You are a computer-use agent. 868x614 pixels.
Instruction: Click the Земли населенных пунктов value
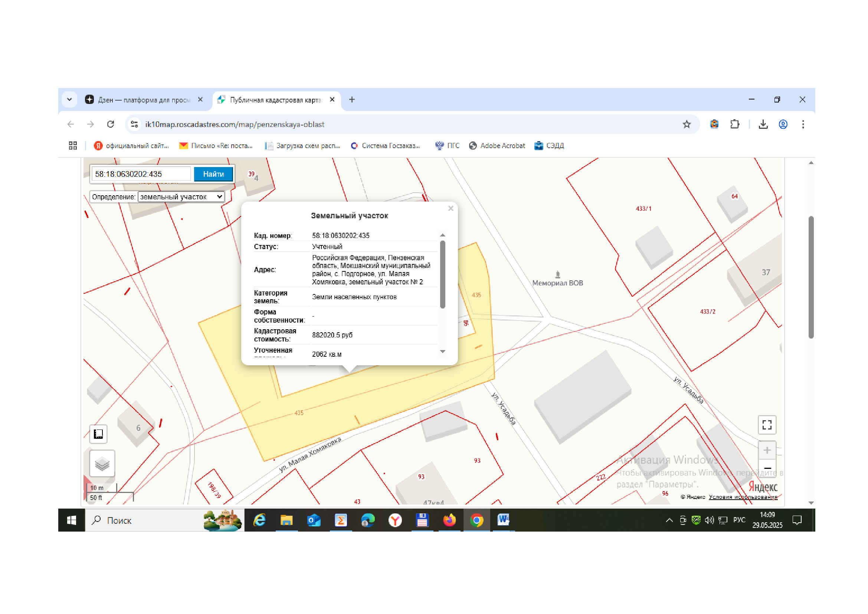point(354,297)
